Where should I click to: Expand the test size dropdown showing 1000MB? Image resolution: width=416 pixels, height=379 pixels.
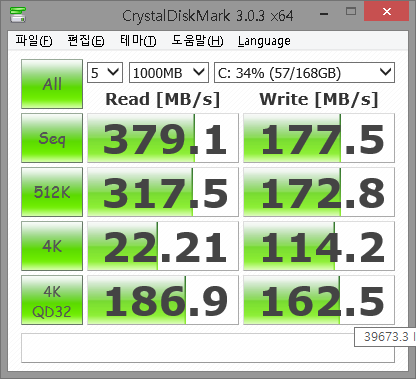pos(169,72)
